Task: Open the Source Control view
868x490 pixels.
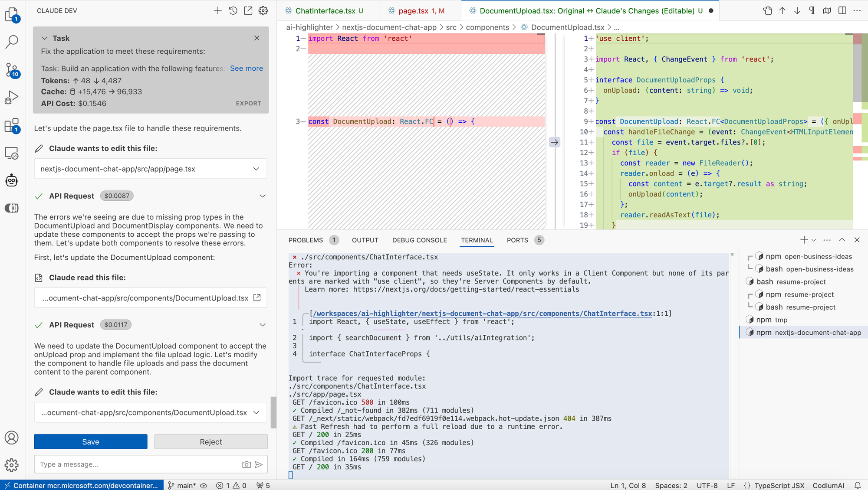Action: (12, 70)
